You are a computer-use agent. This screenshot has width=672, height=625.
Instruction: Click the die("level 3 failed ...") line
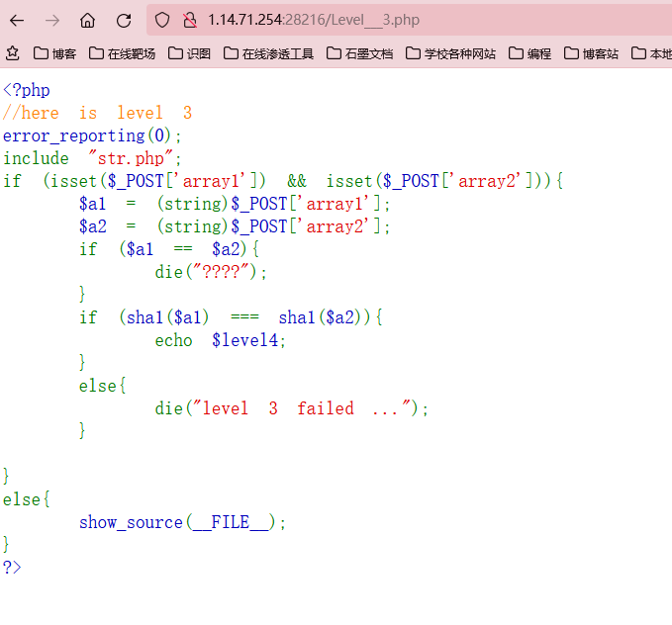[x=291, y=408]
